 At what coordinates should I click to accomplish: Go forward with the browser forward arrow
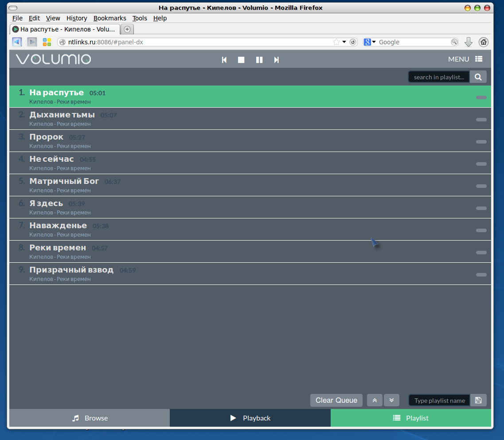point(32,42)
